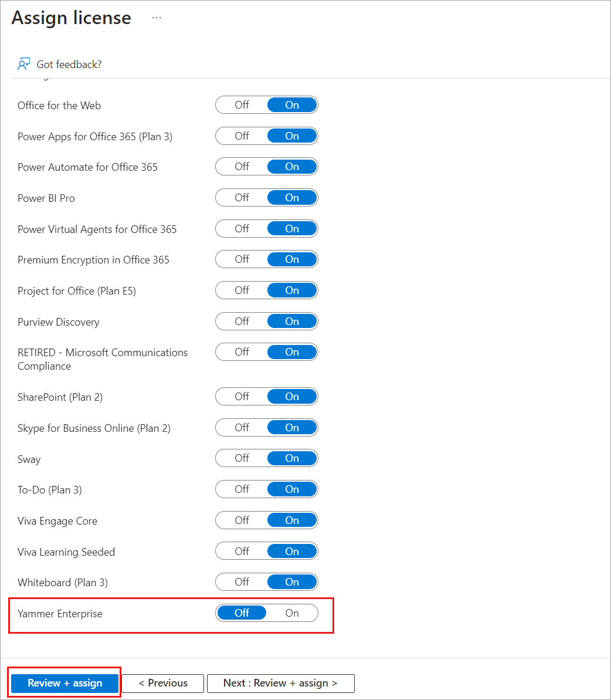
Task: Disable Power BI Pro service plan
Action: coord(242,198)
